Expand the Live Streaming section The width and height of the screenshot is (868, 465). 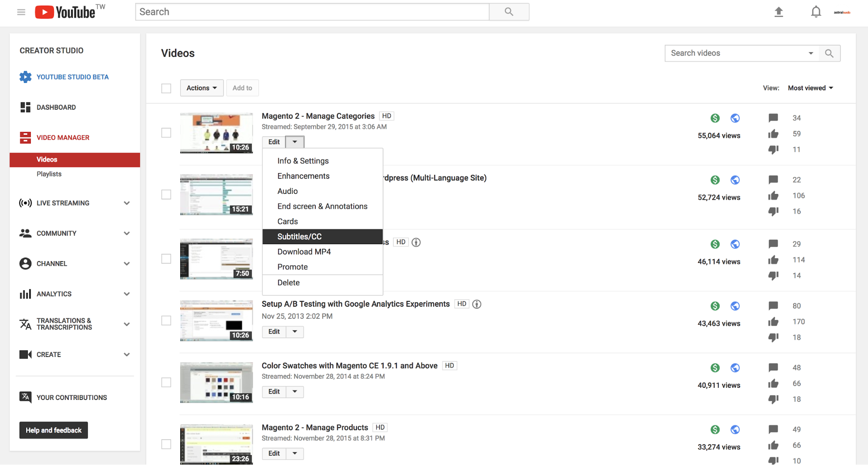[126, 203]
